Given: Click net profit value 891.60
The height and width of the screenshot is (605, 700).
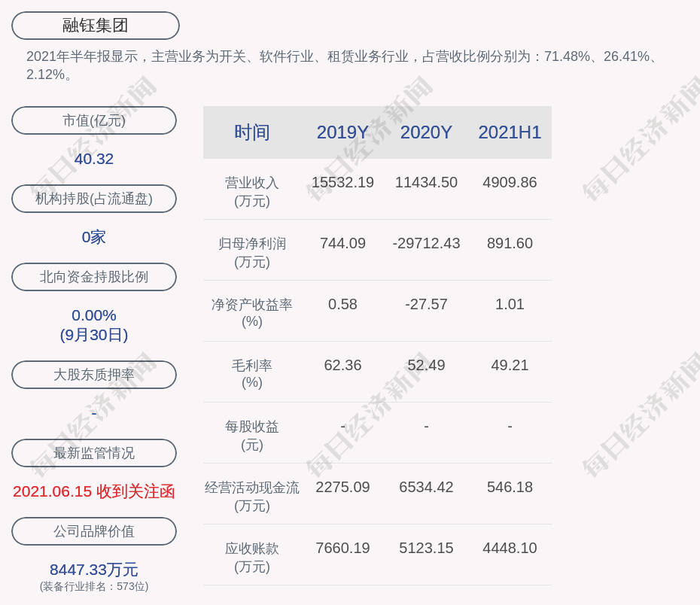Looking at the screenshot, I should pos(510,243).
